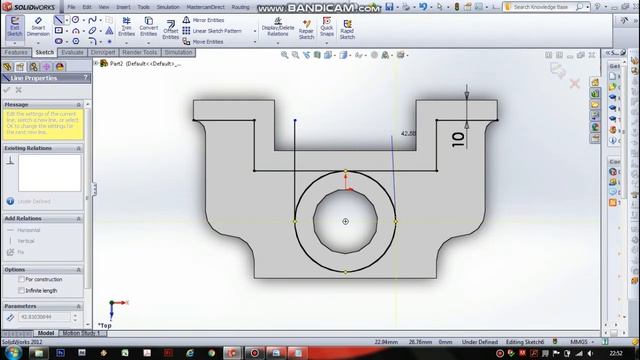Image resolution: width=640 pixels, height=360 pixels.
Task: Click the length parameter input field
Action: tap(44, 317)
